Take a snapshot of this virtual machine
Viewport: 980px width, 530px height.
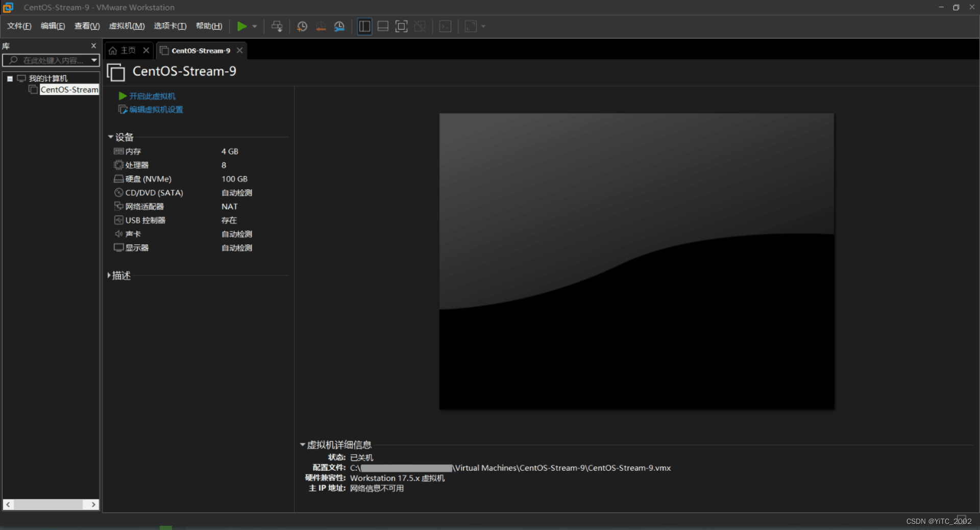[x=302, y=26]
